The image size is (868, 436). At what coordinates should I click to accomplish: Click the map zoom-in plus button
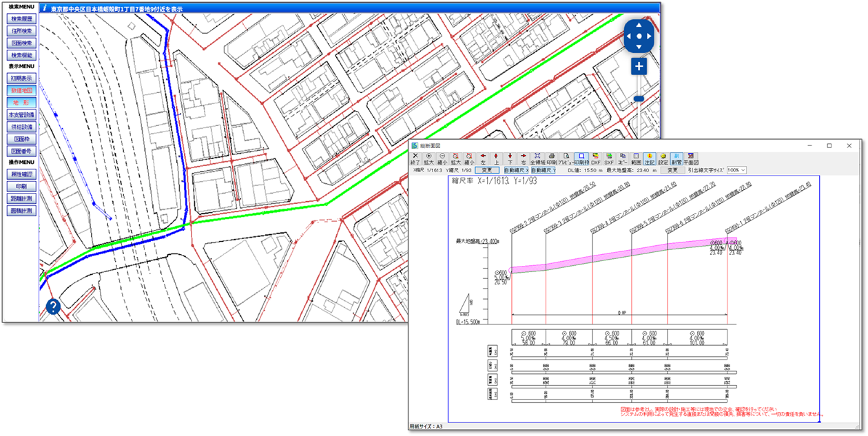coord(639,66)
